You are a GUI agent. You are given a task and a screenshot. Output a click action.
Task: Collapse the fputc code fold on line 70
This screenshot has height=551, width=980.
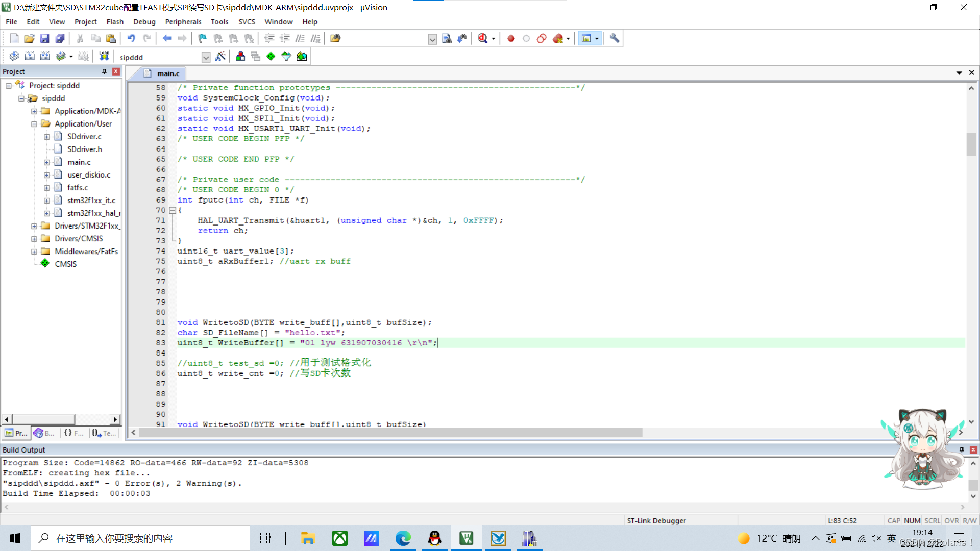[173, 210]
